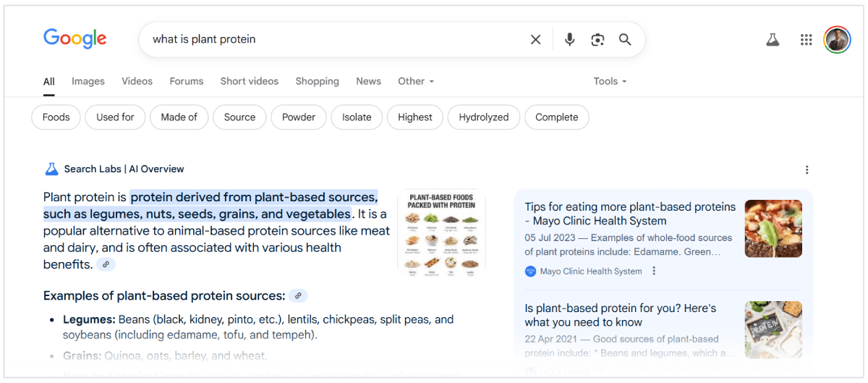Go to the Google homepage logo

pyautogui.click(x=75, y=39)
